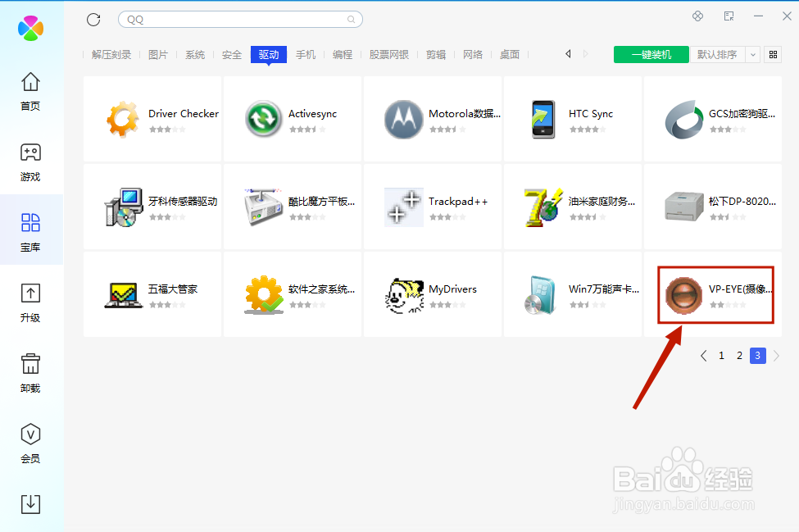Viewport: 799px width, 532px height.
Task: Click the 一键装机 green button
Action: (x=651, y=55)
